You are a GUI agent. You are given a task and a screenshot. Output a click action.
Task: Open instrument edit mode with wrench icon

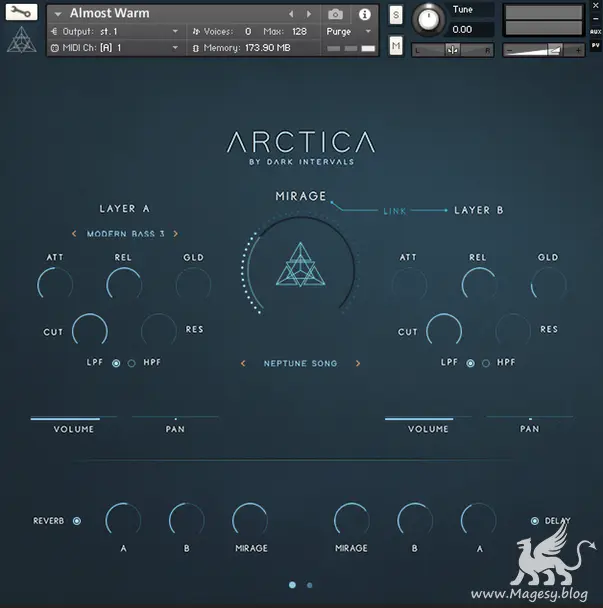21,12
